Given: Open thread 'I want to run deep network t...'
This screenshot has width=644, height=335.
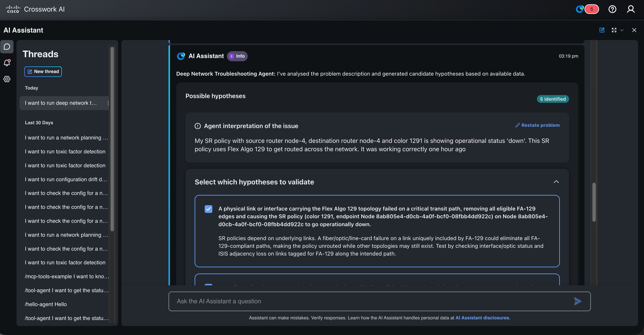Looking at the screenshot, I should [64, 103].
